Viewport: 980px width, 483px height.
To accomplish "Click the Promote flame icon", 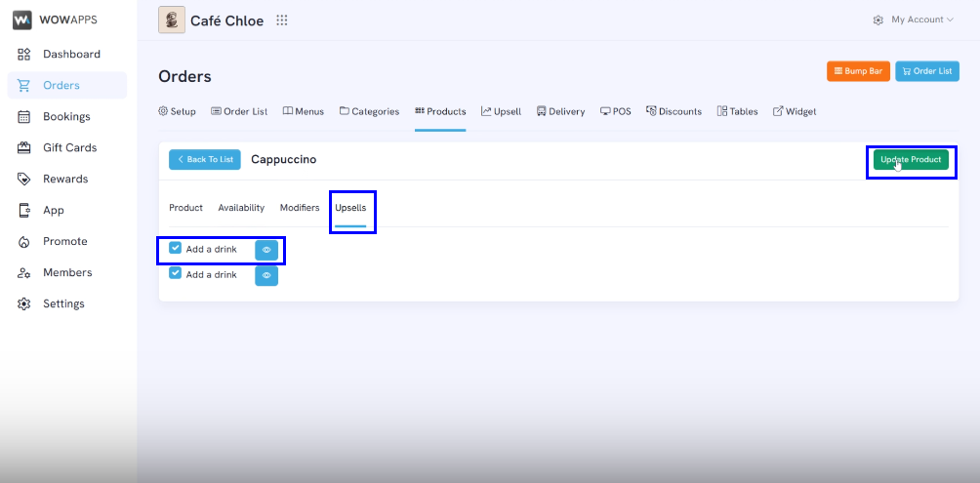I will point(23,242).
